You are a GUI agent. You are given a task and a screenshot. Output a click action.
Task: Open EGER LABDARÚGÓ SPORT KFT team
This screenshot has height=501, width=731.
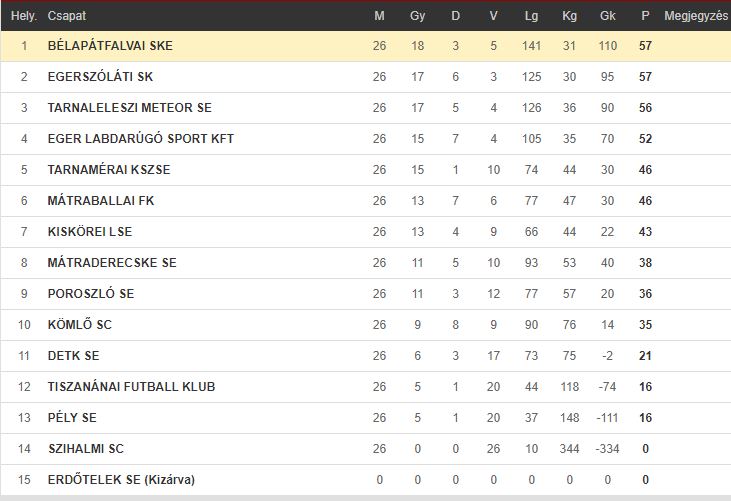[140, 138]
